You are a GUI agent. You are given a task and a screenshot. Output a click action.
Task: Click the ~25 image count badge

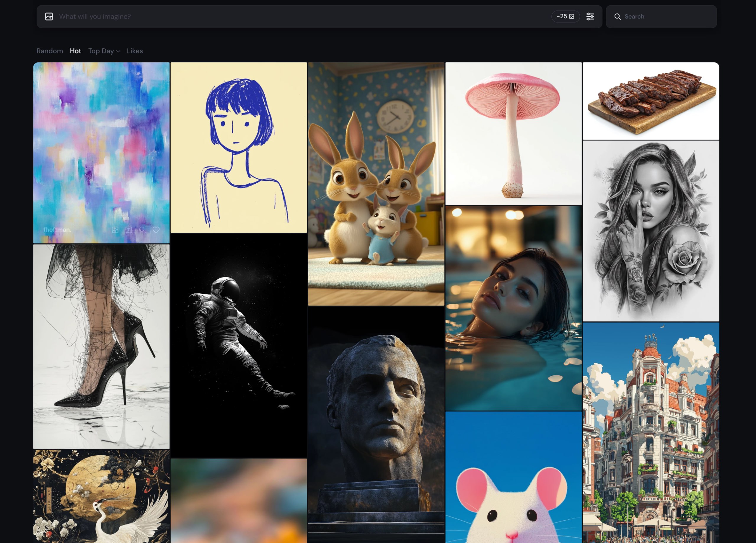(x=565, y=17)
